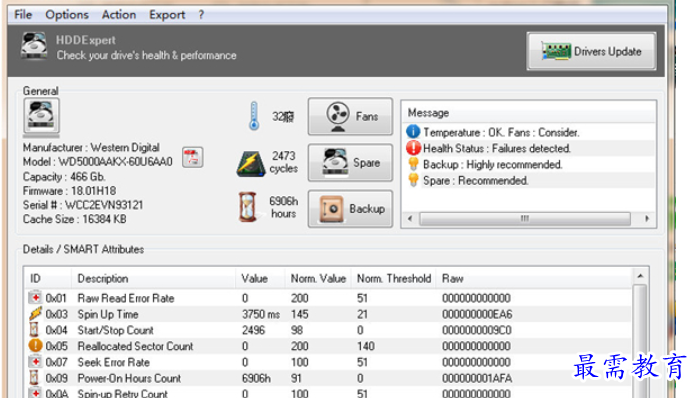Click the 6906h hours reading beside the hourglass
Viewport: 695px width, 398px height.
(x=284, y=207)
